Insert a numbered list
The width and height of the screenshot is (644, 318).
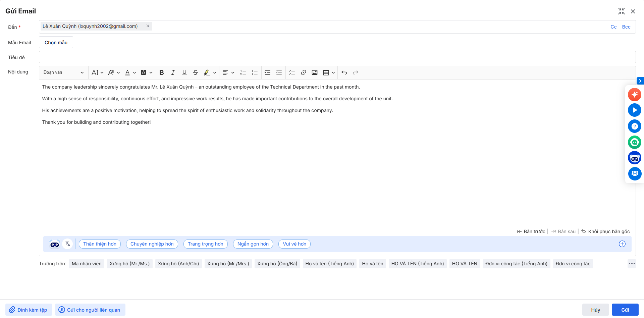tap(244, 72)
